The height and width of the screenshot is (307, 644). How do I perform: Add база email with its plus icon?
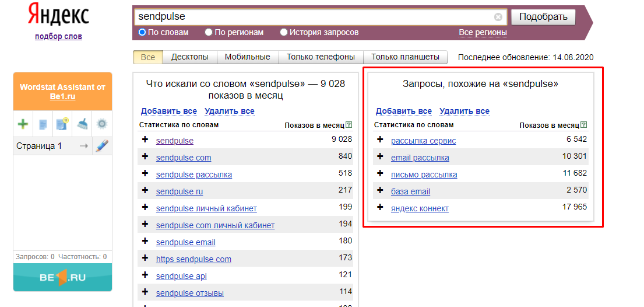coord(380,190)
